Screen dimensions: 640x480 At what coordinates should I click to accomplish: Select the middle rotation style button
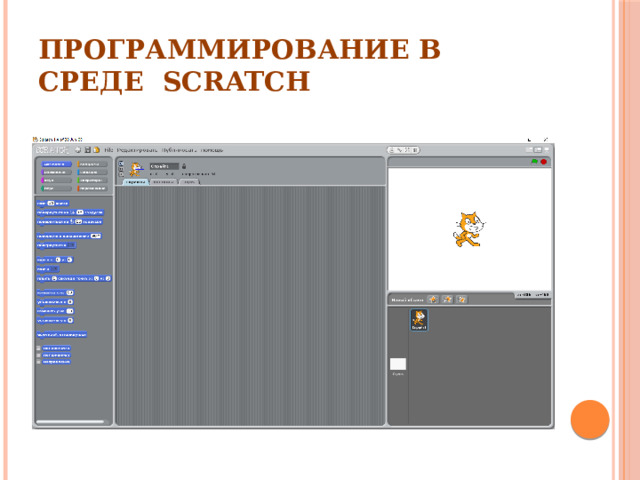coord(121,169)
